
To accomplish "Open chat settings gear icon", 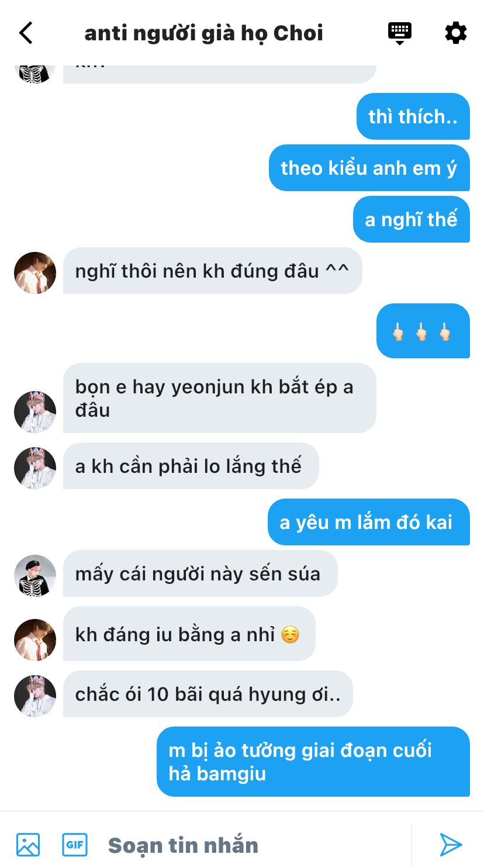I will (456, 33).
